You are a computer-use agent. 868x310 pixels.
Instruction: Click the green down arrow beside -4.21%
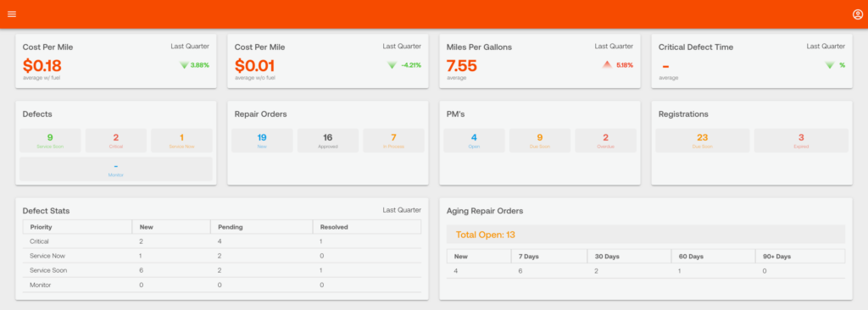(392, 65)
